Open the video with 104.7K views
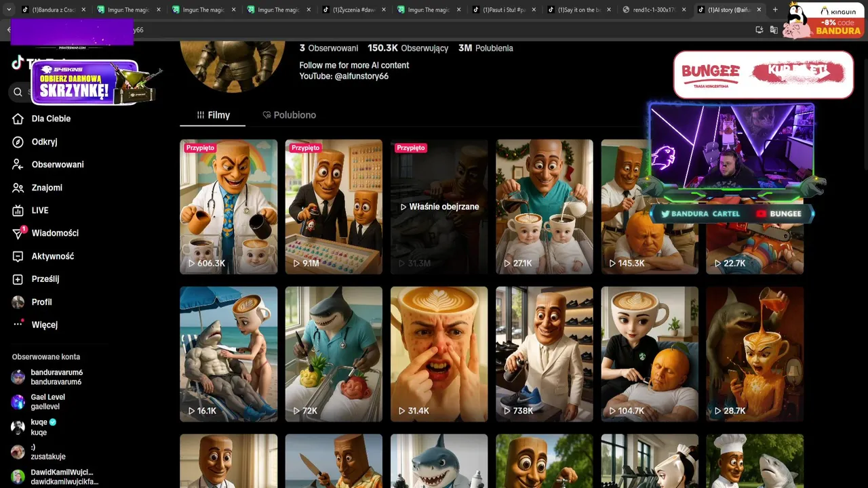Image resolution: width=868 pixels, height=488 pixels. pyautogui.click(x=650, y=354)
